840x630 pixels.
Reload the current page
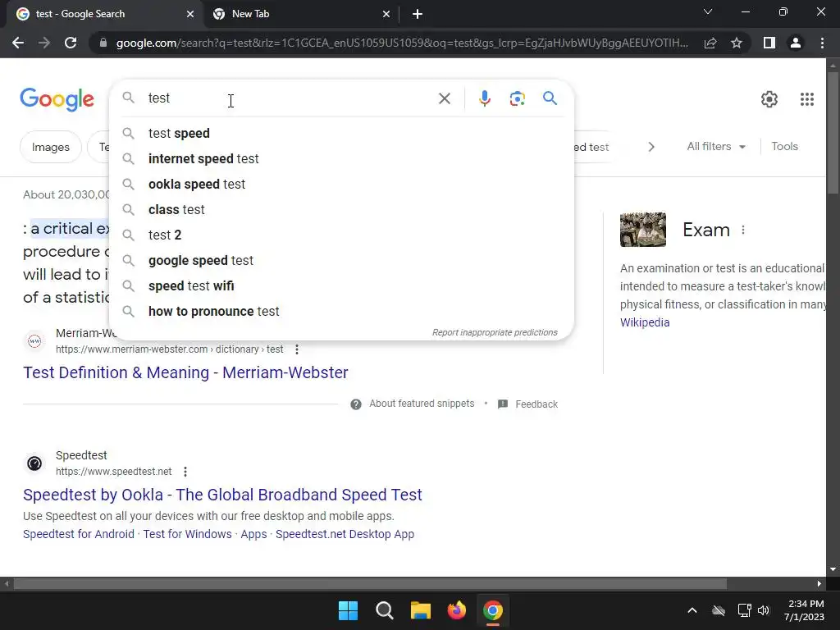tap(71, 43)
